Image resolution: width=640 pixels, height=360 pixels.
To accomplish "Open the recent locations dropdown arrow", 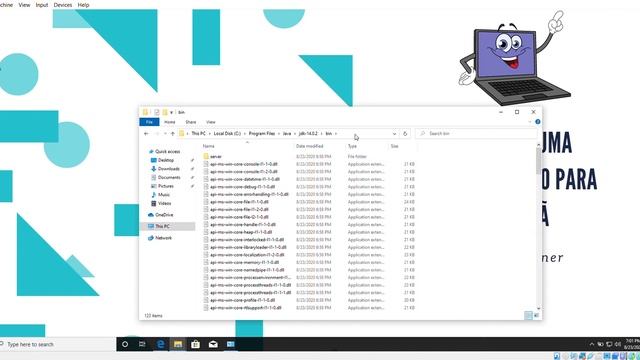I will point(165,133).
